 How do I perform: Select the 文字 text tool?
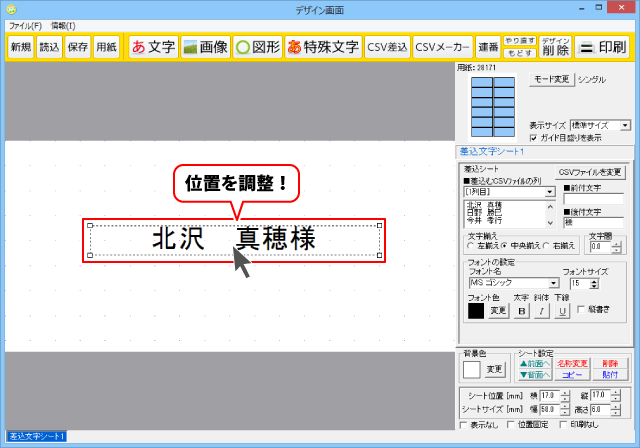pyautogui.click(x=152, y=47)
